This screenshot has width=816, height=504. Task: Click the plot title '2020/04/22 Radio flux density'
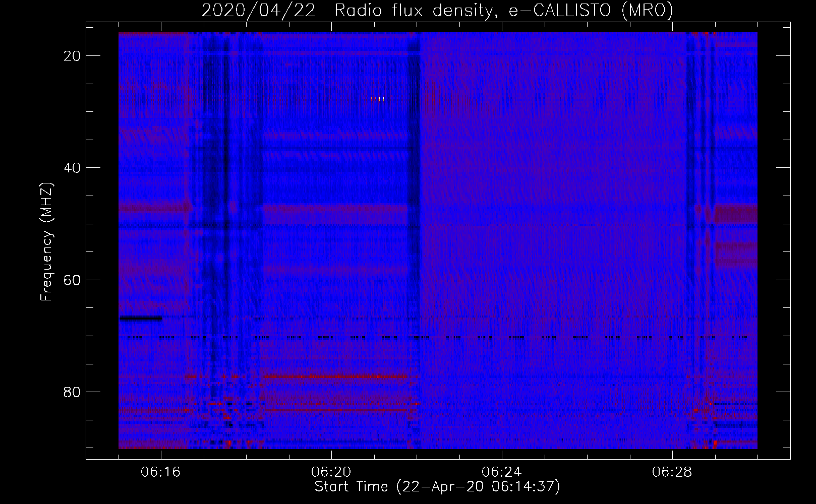pyautogui.click(x=347, y=11)
